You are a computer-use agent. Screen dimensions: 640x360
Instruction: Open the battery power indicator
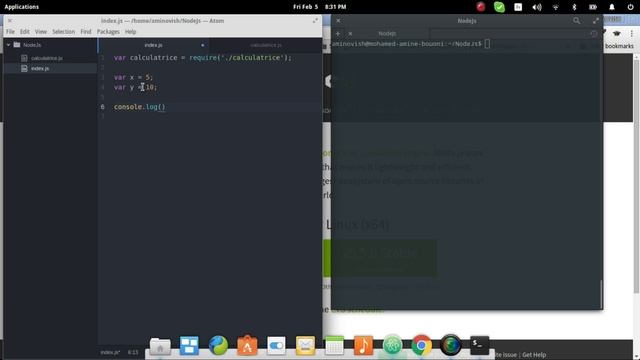pos(593,7)
